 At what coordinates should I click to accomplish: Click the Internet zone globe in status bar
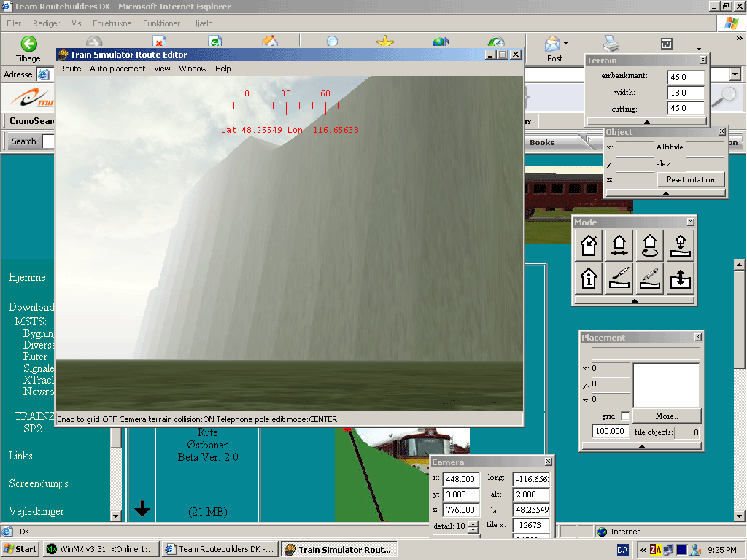point(602,532)
